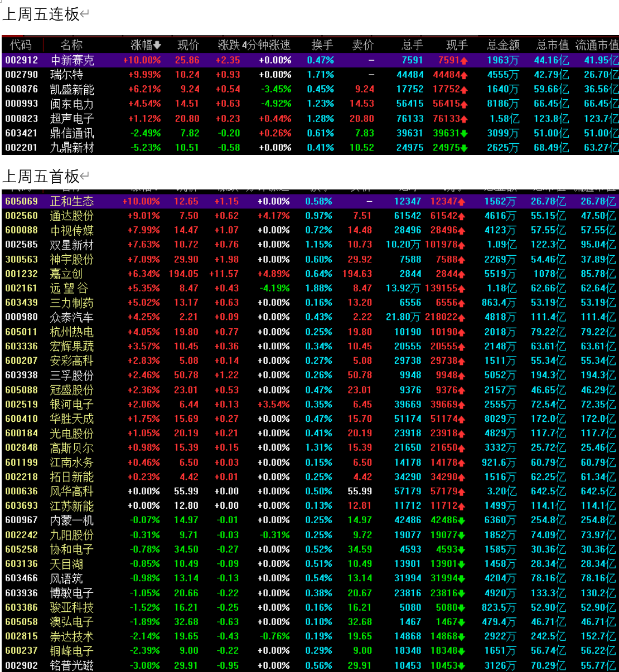
Task: Select stock row 崇达技术
Action: point(310,636)
